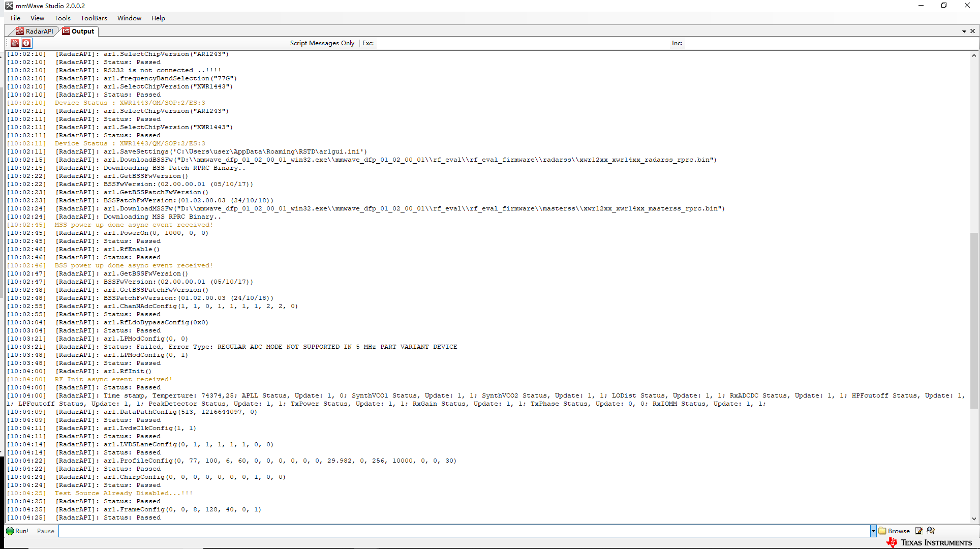This screenshot has height=549, width=980.
Task: Expand the script path dropdown arrow
Action: coord(873,531)
